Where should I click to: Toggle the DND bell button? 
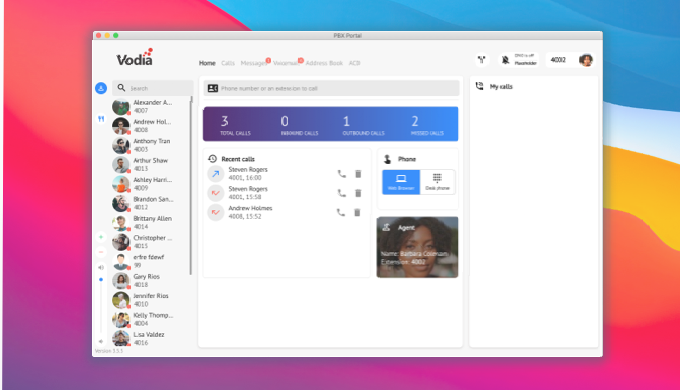pyautogui.click(x=518, y=60)
